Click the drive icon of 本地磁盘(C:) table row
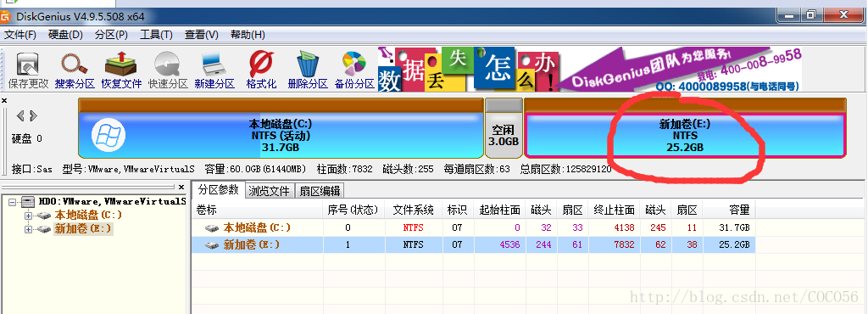868x314 pixels. pyautogui.click(x=211, y=228)
